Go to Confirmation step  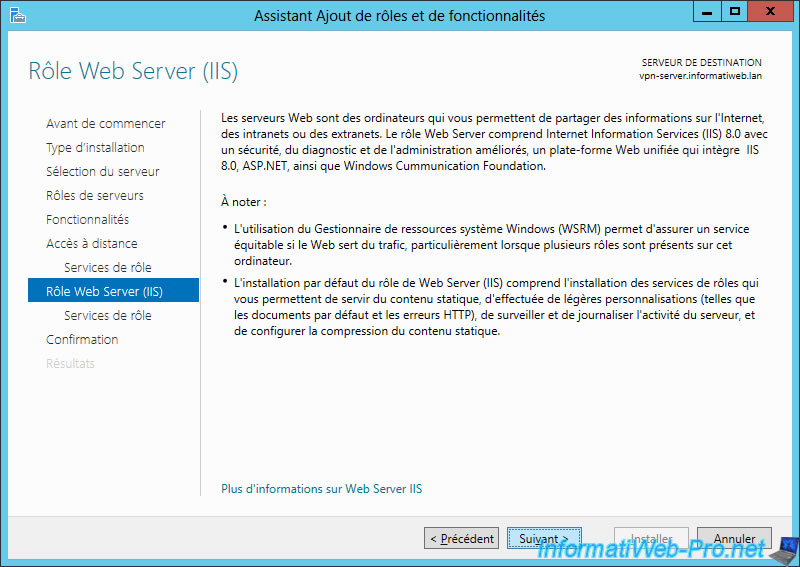pos(82,339)
